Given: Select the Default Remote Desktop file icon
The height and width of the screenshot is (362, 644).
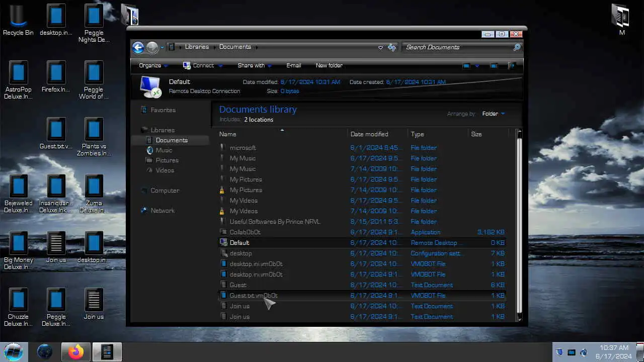Looking at the screenshot, I should tap(223, 243).
